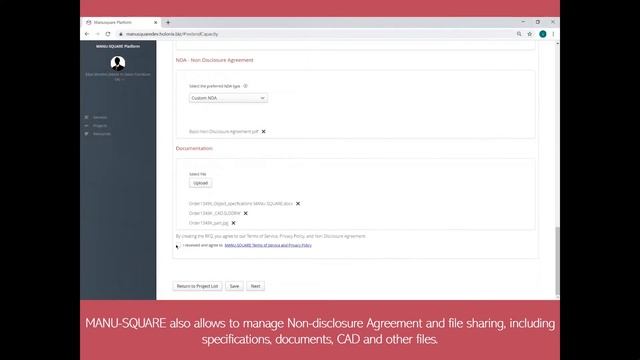640x360 pixels.
Task: Click the browser zoom magnifier icon
Action: (519, 34)
